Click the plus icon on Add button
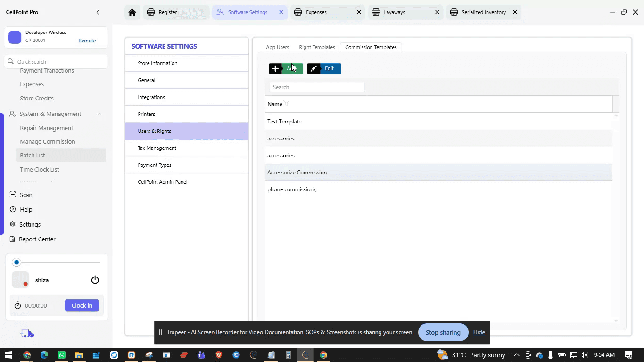644x362 pixels. pos(276,68)
